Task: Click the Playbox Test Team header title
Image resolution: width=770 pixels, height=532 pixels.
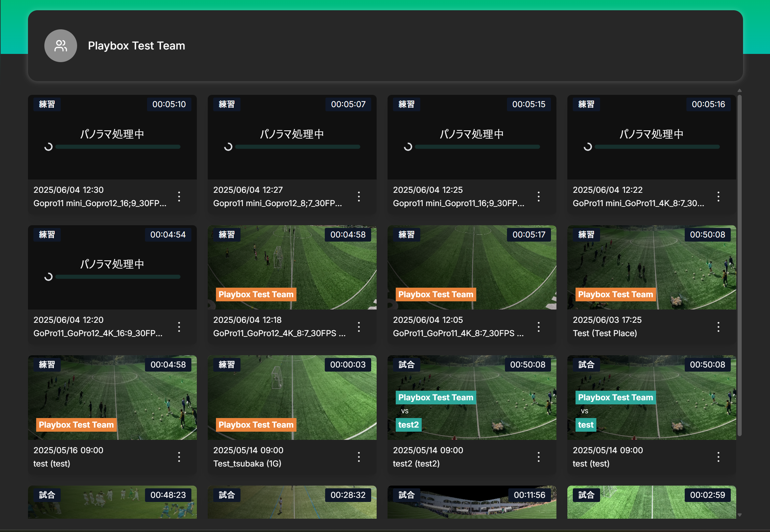Action: [136, 46]
